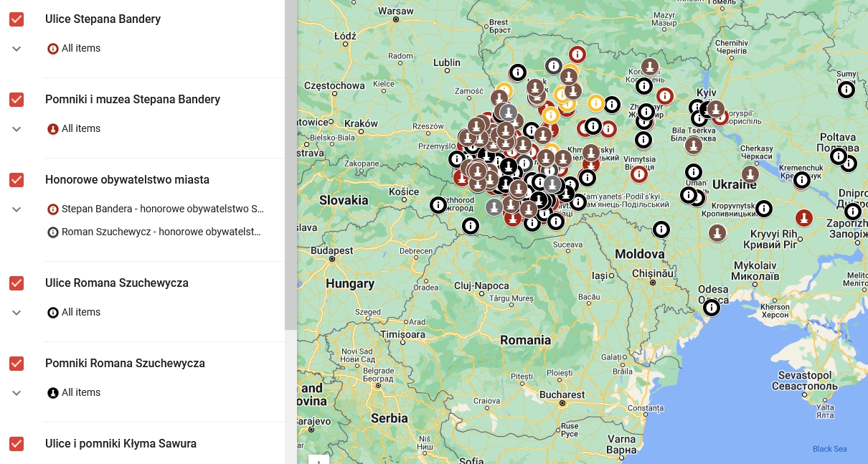
Task: Toggle the Honorowe obywatelstwo miasta layer checkbox
Action: pos(16,180)
